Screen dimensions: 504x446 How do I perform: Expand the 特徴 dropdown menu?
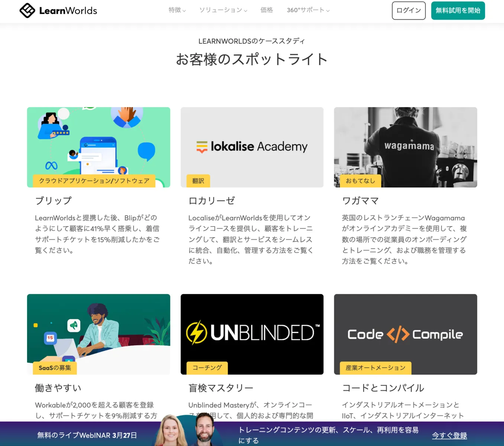pyautogui.click(x=177, y=10)
